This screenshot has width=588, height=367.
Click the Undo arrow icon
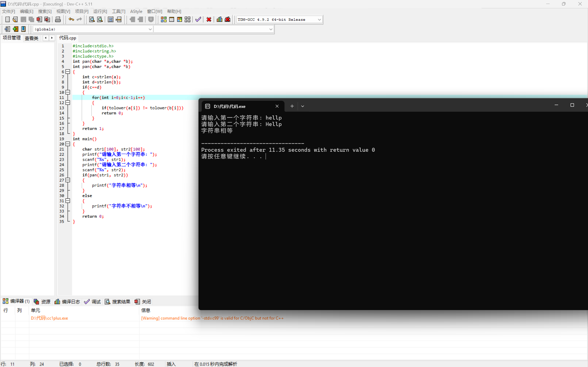pyautogui.click(x=71, y=20)
